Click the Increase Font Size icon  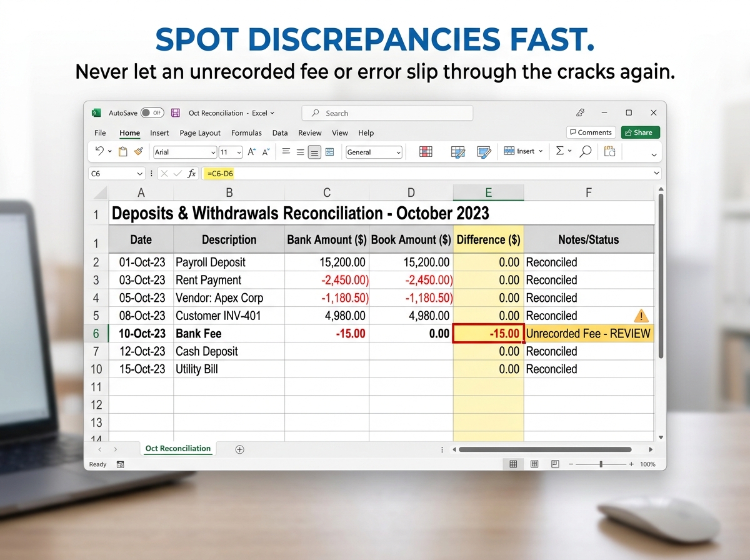point(251,152)
